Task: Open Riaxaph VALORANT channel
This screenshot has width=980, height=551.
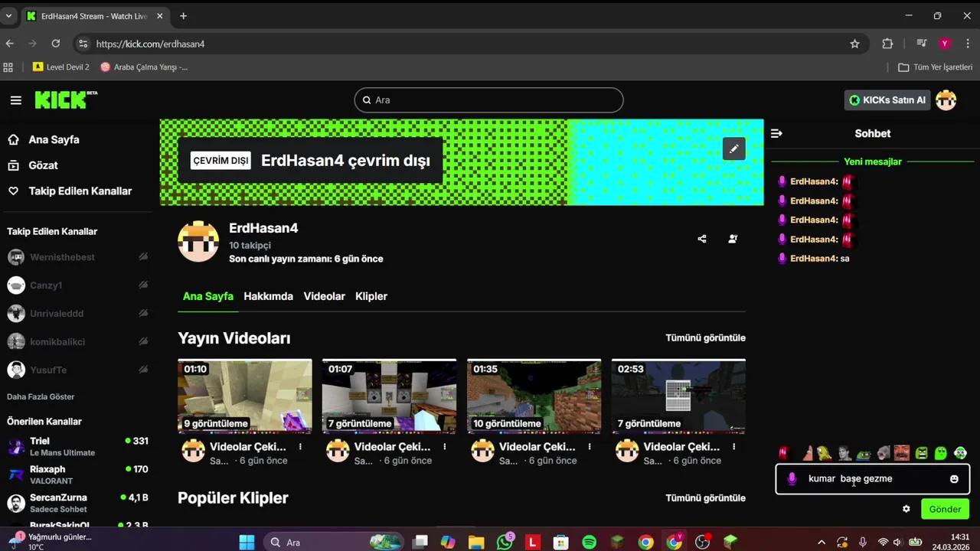Action: coord(77,474)
